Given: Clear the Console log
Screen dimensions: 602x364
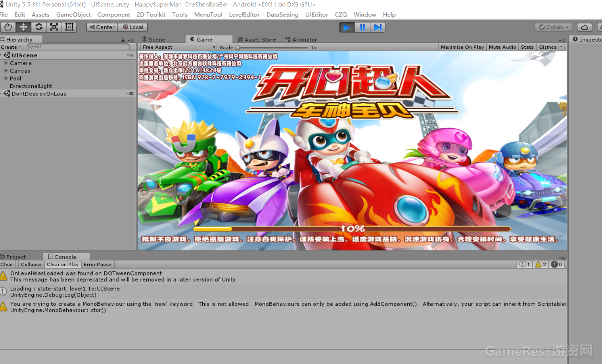Looking at the screenshot, I should click(x=7, y=264).
